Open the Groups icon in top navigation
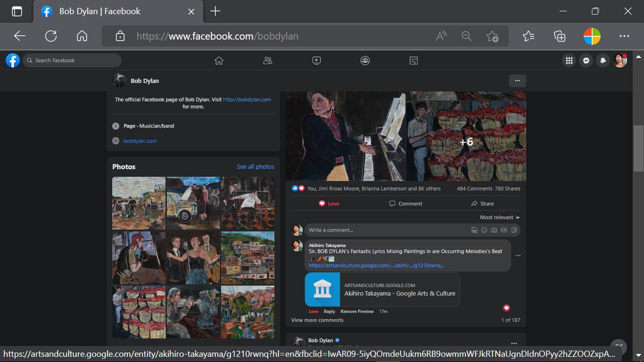This screenshot has width=644, height=362. click(365, 60)
